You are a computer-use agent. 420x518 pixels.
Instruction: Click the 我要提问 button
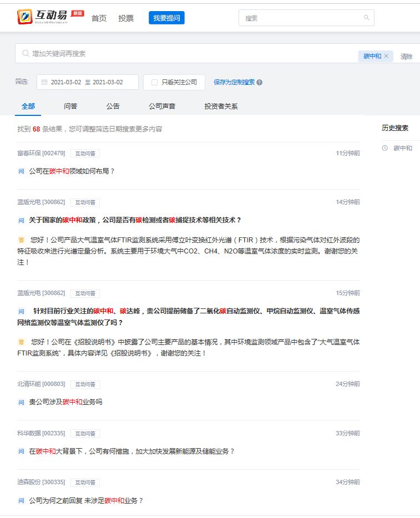tap(166, 18)
